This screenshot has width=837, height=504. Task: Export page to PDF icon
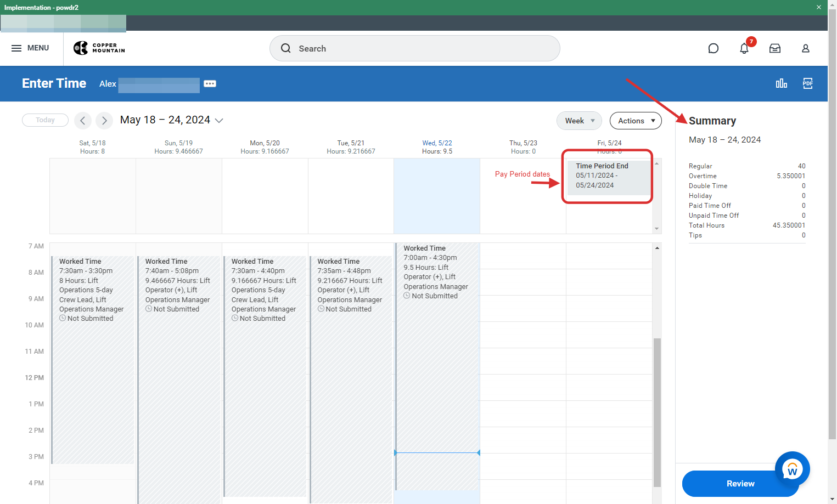click(x=808, y=83)
